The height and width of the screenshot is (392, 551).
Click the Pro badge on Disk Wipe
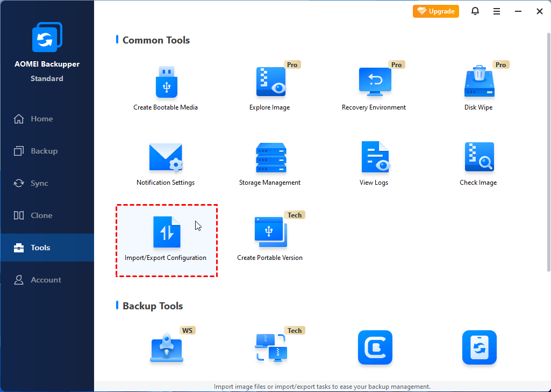coord(501,64)
